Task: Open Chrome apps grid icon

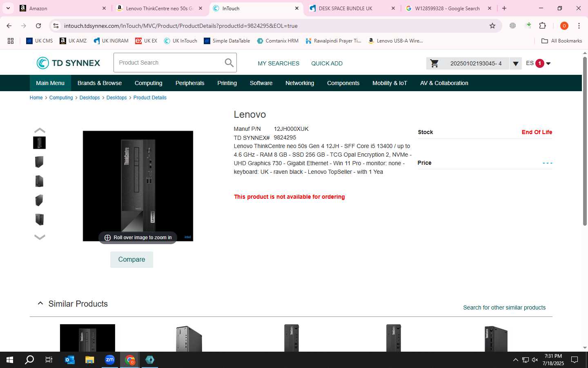Action: tap(11, 41)
